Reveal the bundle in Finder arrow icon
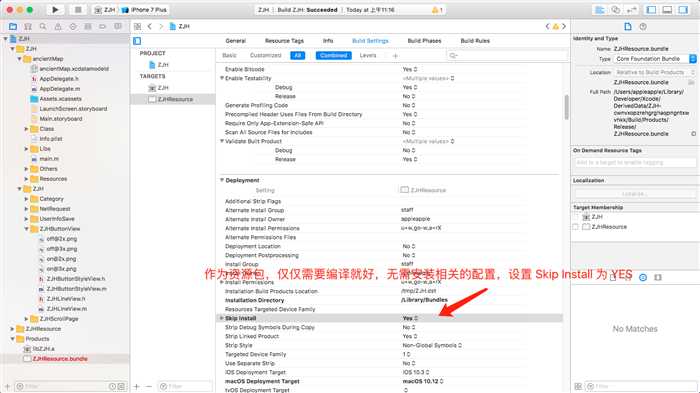700x393 pixels. 693,134
